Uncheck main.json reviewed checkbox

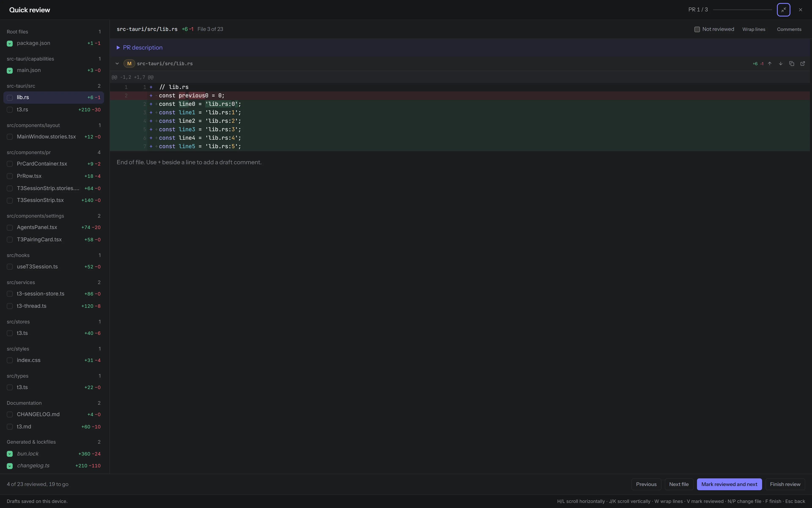(x=10, y=70)
